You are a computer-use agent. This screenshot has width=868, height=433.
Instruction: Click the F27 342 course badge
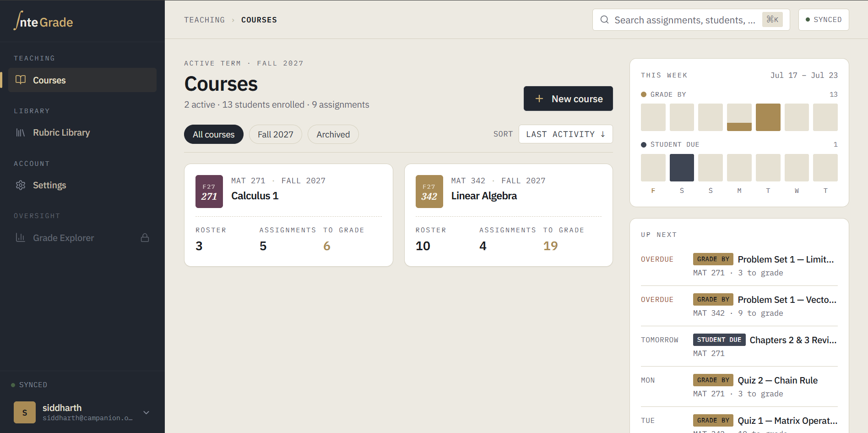pyautogui.click(x=429, y=192)
